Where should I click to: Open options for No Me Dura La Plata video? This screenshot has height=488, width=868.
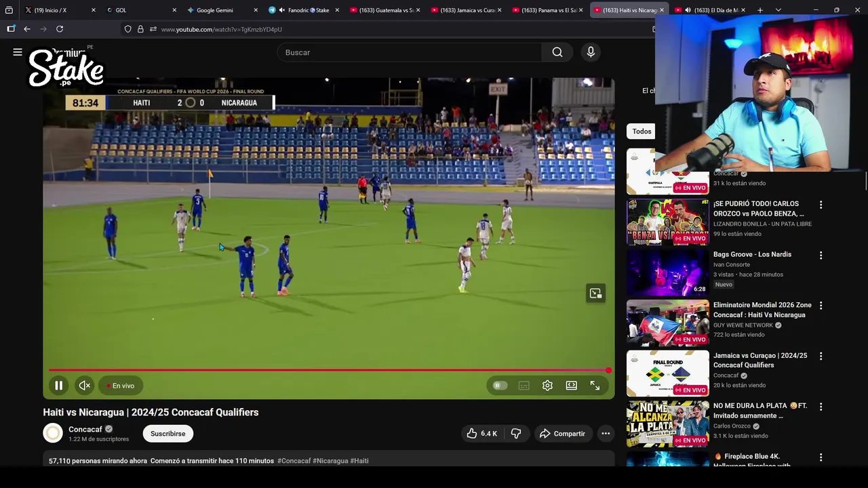pyautogui.click(x=821, y=407)
